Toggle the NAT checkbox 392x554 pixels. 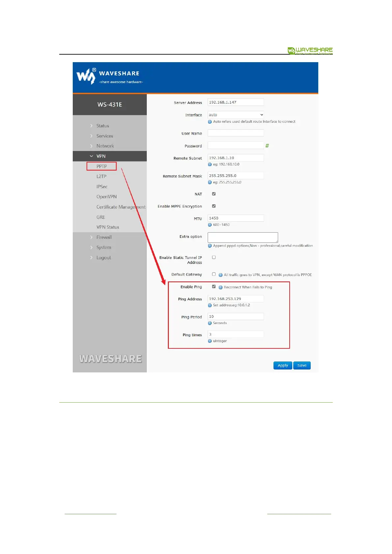point(214,194)
